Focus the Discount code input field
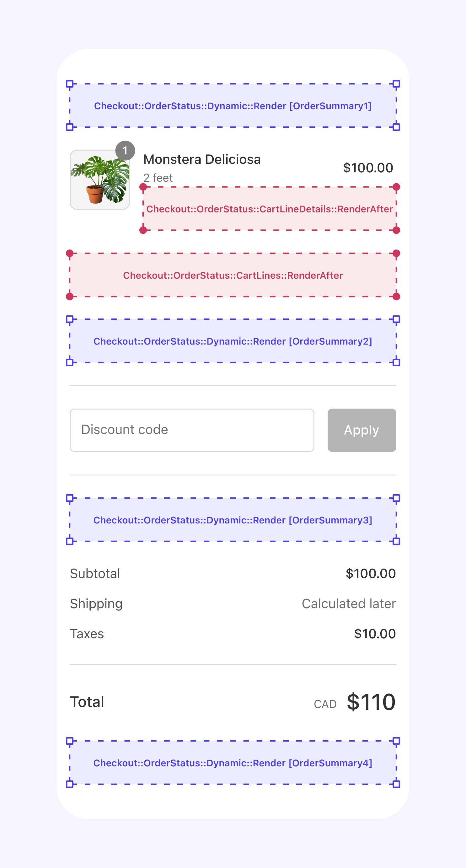466x868 pixels. tap(192, 430)
